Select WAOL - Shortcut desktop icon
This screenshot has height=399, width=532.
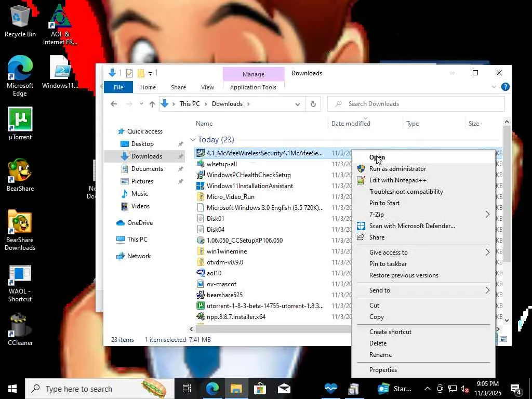(20, 284)
